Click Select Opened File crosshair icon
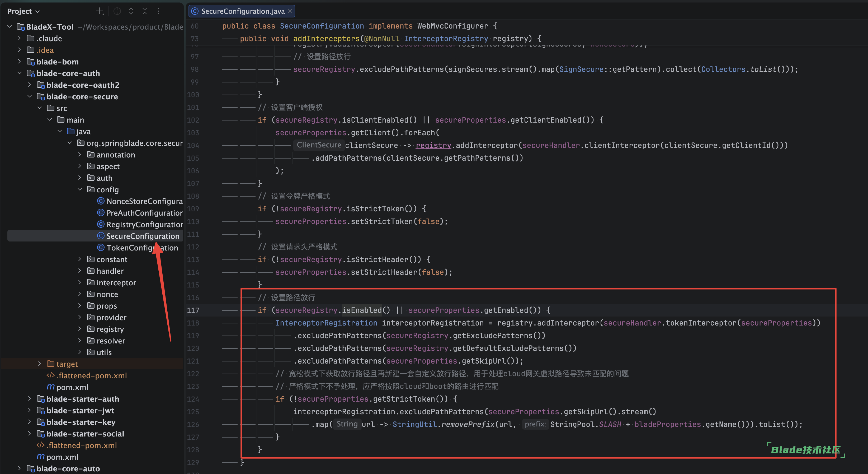 (117, 11)
